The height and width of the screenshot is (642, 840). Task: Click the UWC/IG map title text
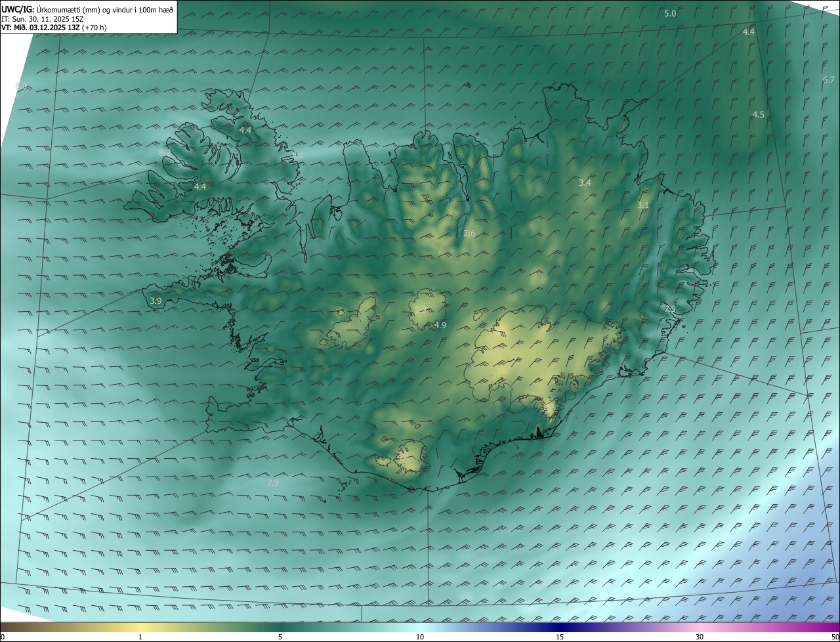(x=87, y=9)
